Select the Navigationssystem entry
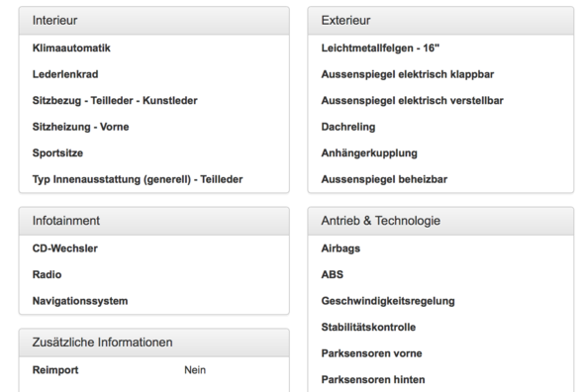 [80, 301]
